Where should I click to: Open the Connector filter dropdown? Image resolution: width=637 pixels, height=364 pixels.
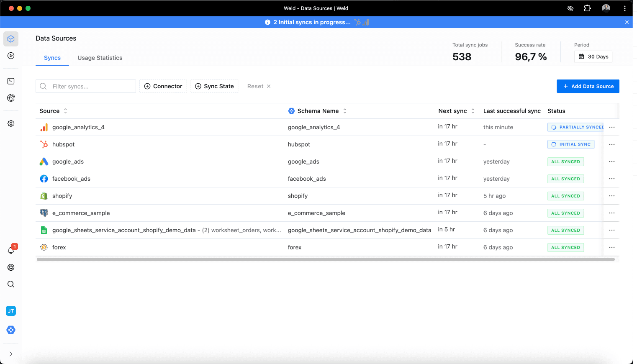tap(163, 86)
